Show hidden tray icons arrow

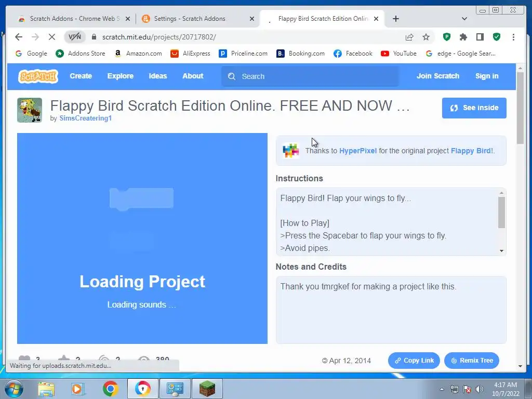pyautogui.click(x=442, y=389)
